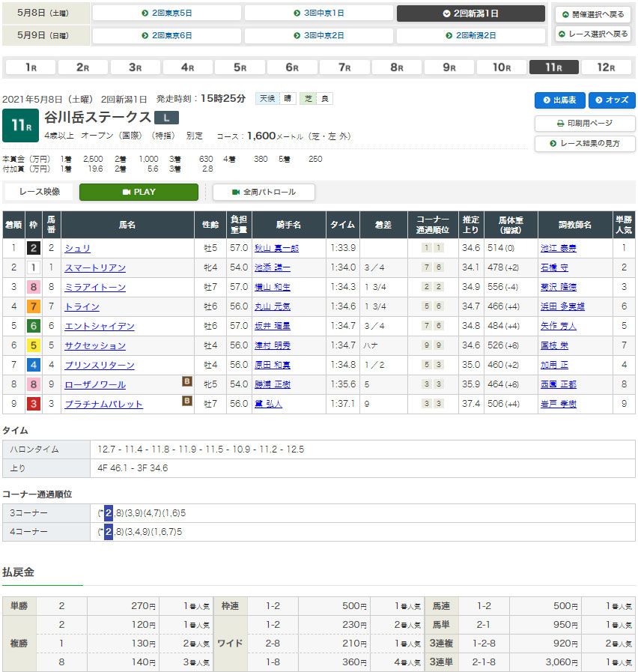The height and width of the screenshot is (672, 638).
Task: Click the green frame number 6 badge
Action: (x=34, y=326)
